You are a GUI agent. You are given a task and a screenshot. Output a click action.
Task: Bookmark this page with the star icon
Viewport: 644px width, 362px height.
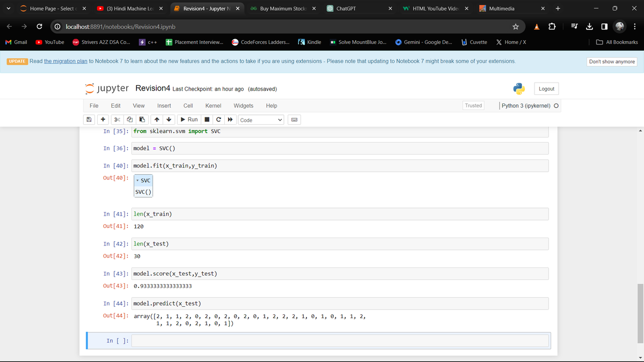tap(516, 27)
